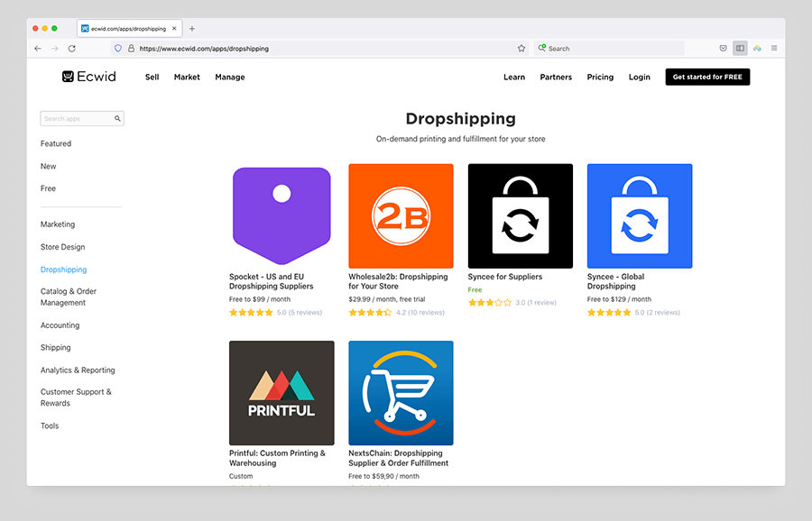Screen dimensions: 812x521
Task: Open the shield tracking protection icon
Action: pyautogui.click(x=118, y=48)
